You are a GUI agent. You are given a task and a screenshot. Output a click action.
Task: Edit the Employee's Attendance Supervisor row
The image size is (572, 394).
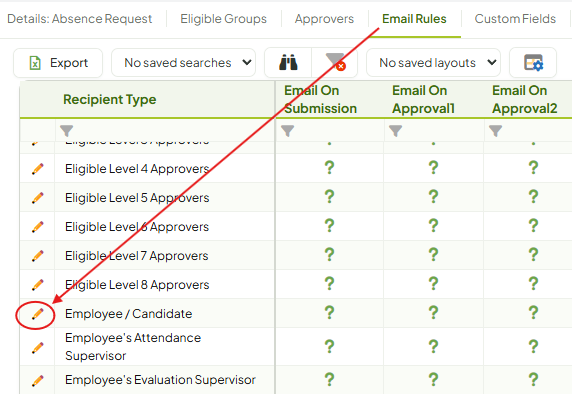point(38,347)
